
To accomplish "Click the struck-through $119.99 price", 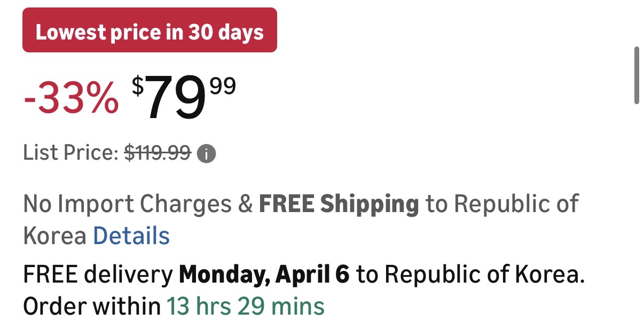I will click(158, 154).
